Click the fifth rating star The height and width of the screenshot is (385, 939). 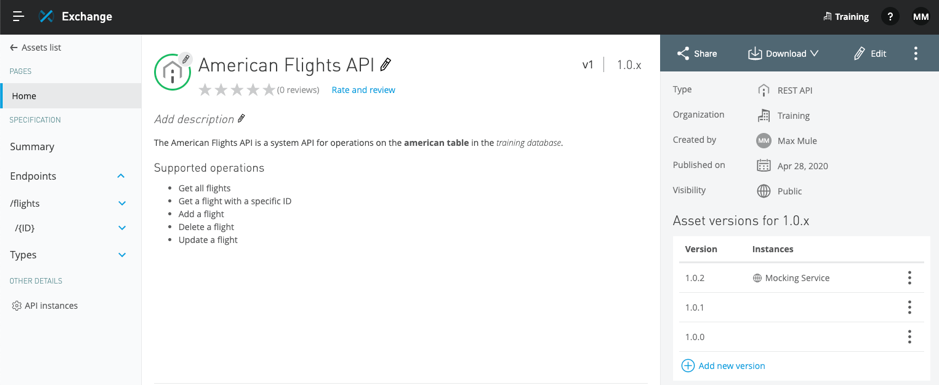pos(269,90)
